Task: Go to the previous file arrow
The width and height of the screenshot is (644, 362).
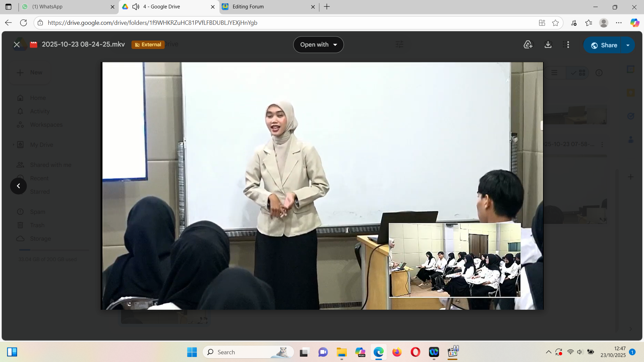Action: tap(18, 186)
